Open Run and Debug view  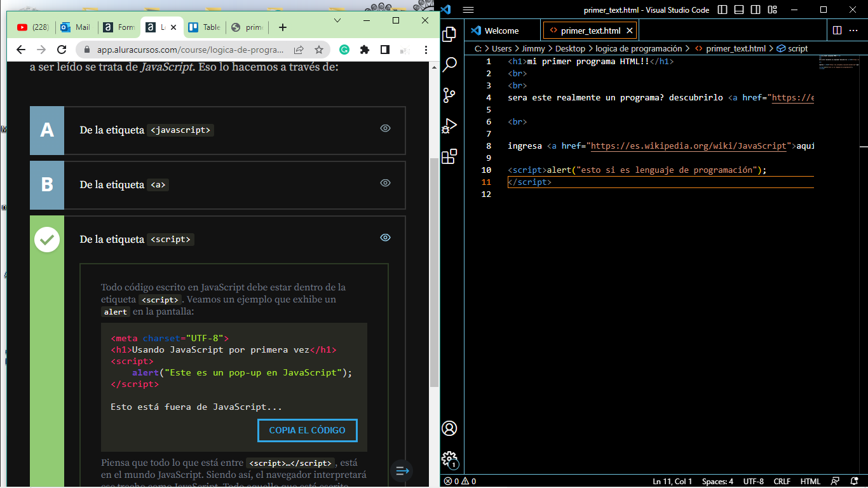(449, 125)
